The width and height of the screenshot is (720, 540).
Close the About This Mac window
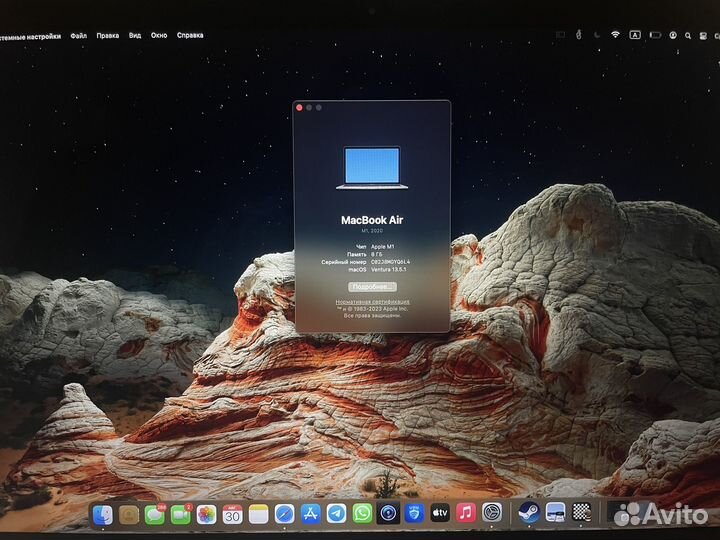click(299, 107)
